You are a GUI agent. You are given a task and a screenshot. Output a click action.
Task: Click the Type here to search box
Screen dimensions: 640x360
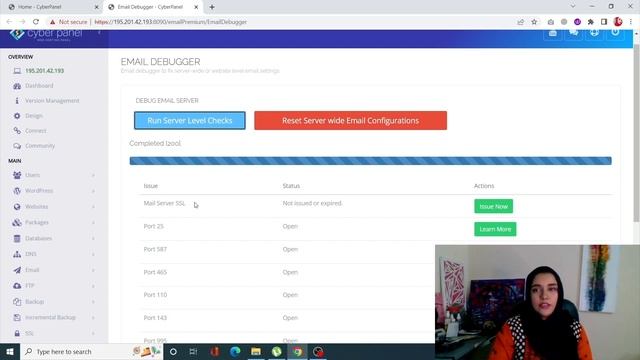(x=92, y=351)
